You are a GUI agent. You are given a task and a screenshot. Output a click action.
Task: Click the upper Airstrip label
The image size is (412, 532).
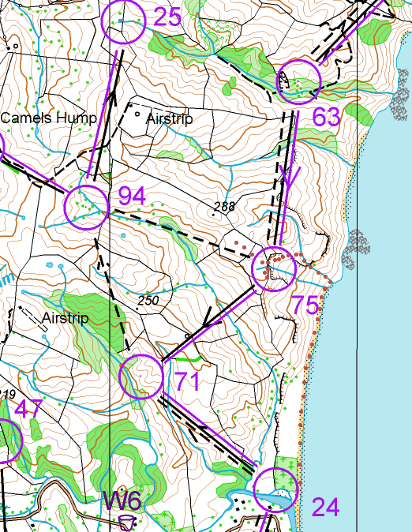click(170, 118)
